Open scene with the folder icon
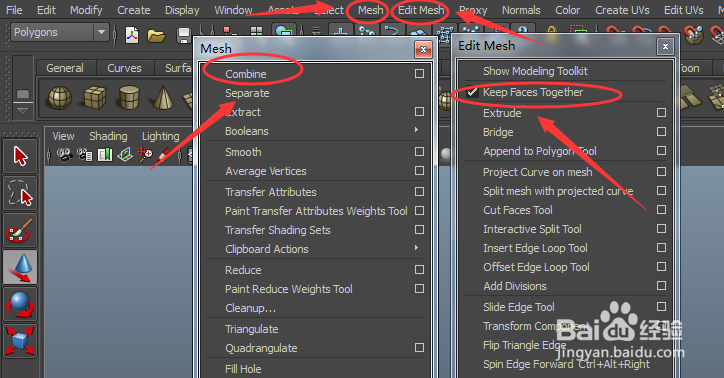724x378 pixels. pyautogui.click(x=156, y=36)
